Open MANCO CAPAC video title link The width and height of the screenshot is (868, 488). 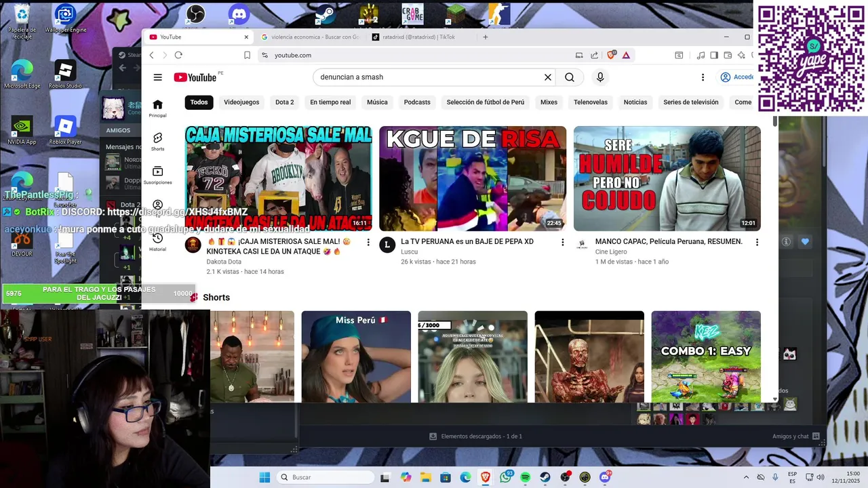tap(669, 241)
